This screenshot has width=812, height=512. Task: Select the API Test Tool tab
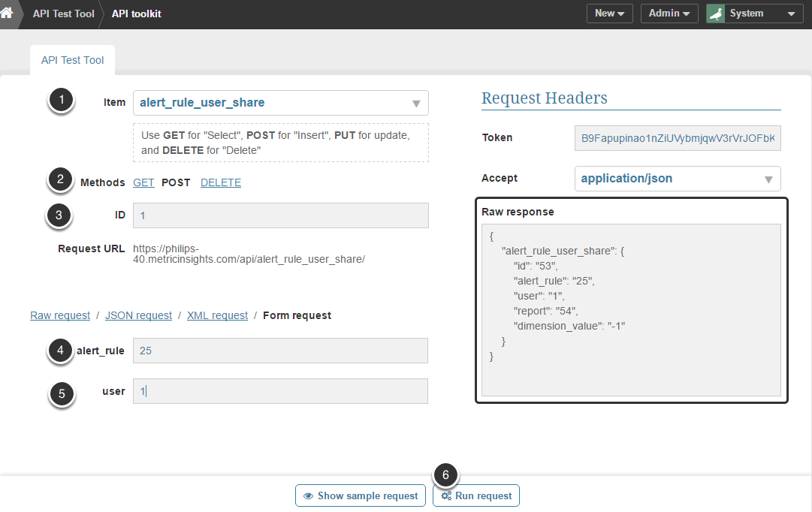72,60
